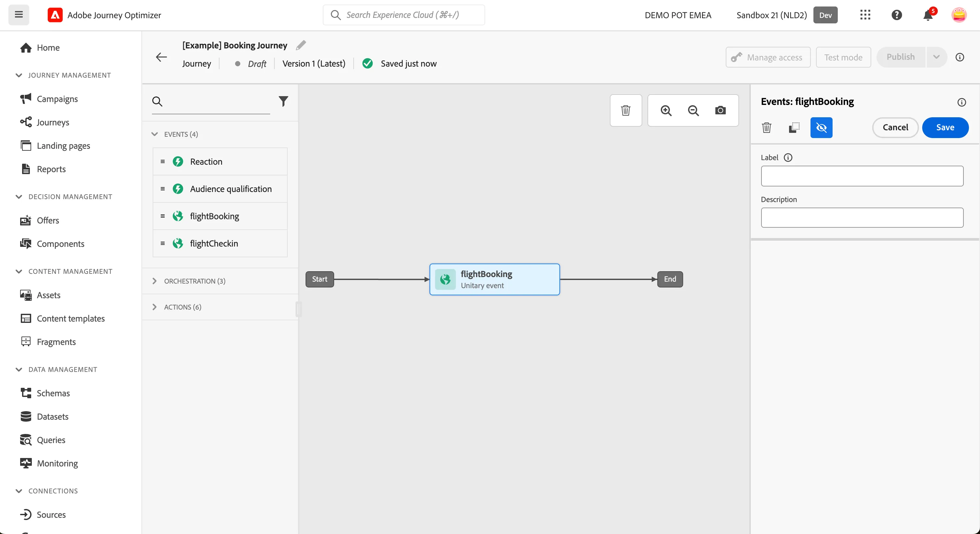Zoom in on the canvas
The image size is (980, 534).
[666, 110]
